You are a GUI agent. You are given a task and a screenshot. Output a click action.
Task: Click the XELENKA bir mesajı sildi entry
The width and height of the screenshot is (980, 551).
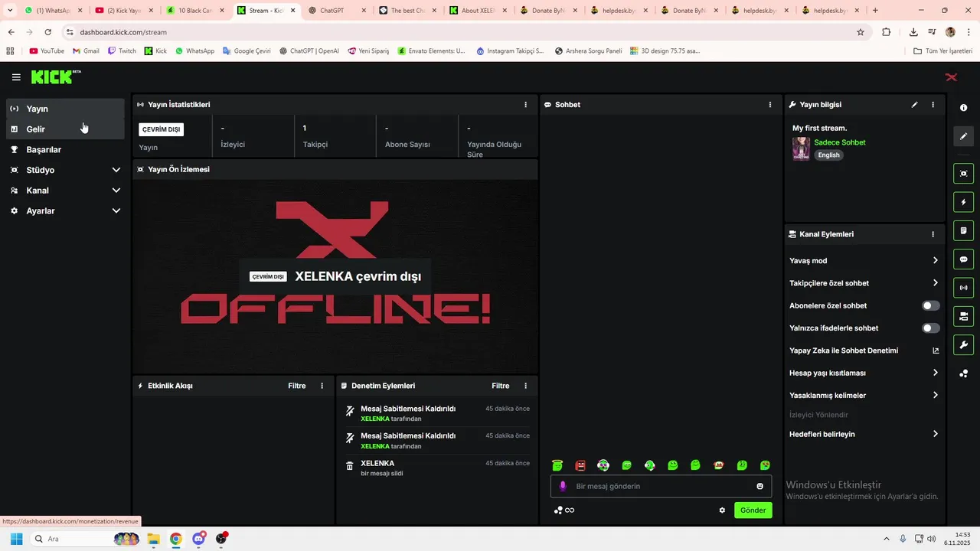[437, 468]
